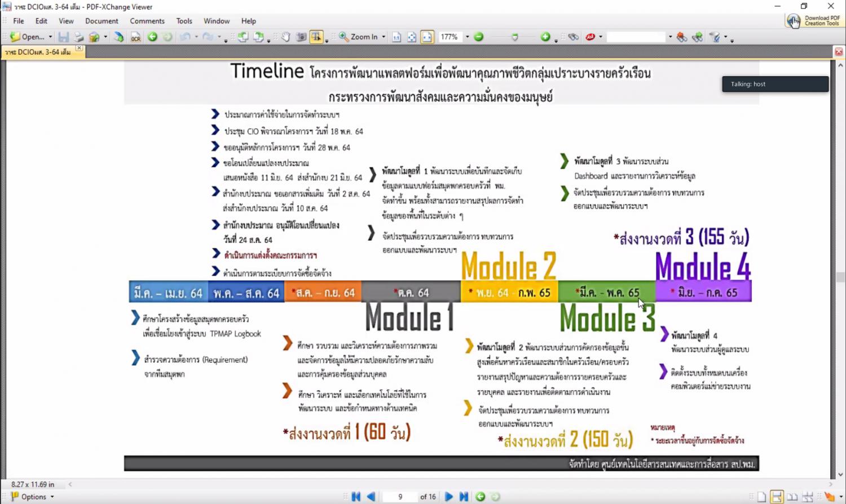Toggle Continuous page layout
846x504 pixels.
777,497
